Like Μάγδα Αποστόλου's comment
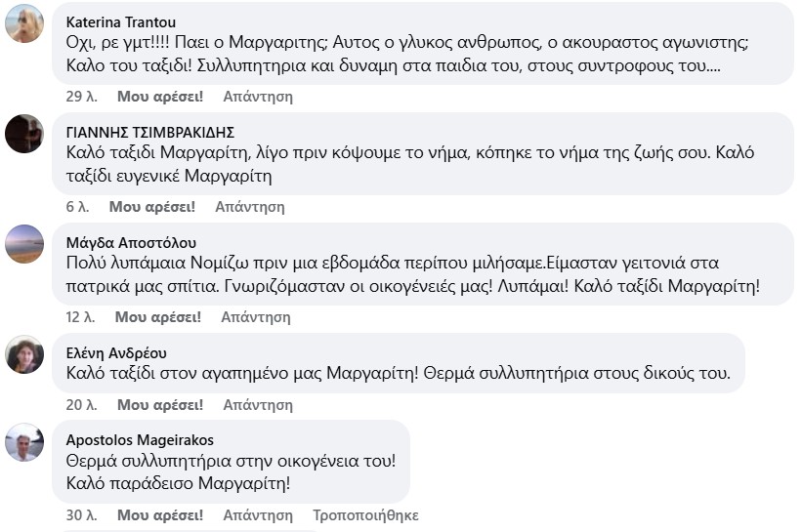Image resolution: width=802 pixels, height=532 pixels. 158,317
